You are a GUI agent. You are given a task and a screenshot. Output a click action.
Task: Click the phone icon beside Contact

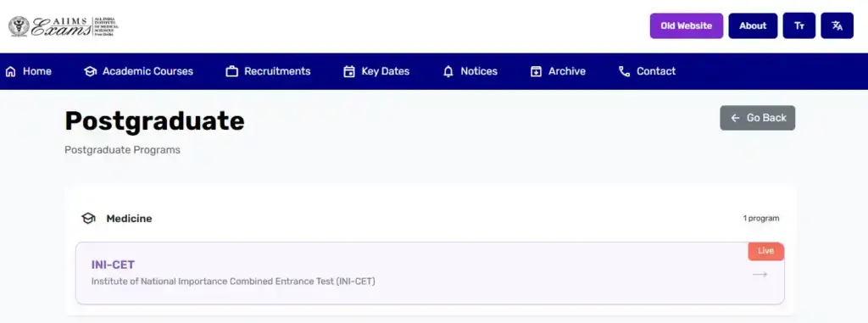coord(625,71)
